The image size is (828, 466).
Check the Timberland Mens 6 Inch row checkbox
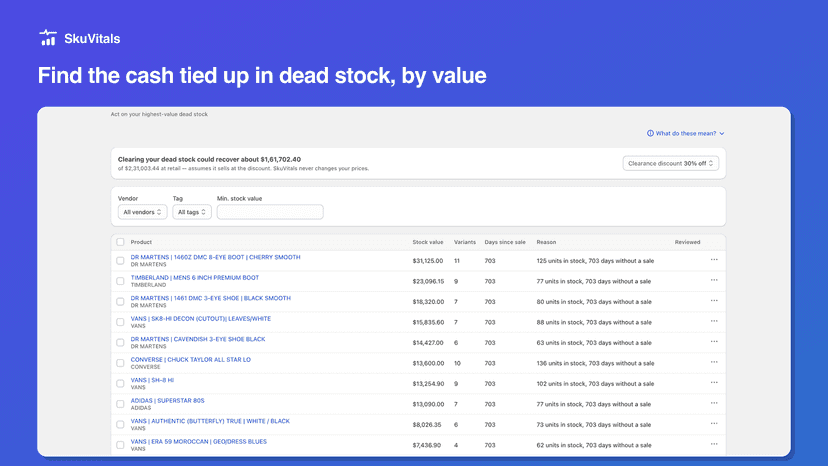click(120, 281)
